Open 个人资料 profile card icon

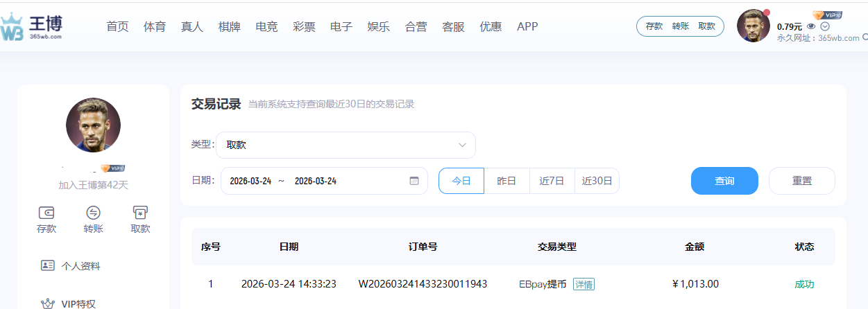pyautogui.click(x=48, y=266)
